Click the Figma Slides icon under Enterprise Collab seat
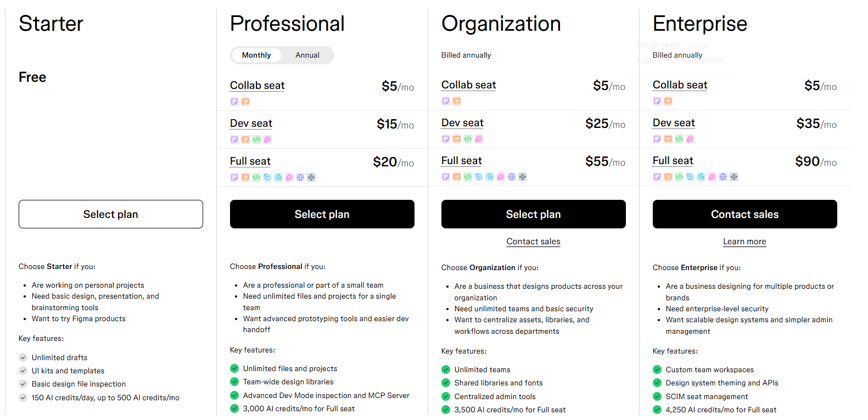The height and width of the screenshot is (420, 868). 668,101
